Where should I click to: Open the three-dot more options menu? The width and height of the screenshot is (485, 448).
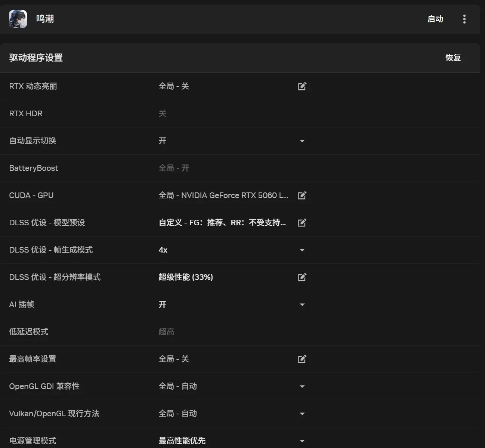(464, 19)
